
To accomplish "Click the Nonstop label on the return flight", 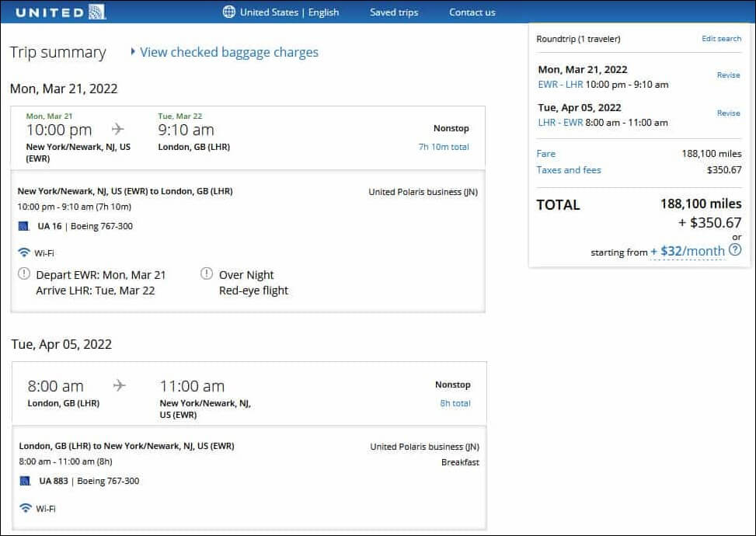I will [x=453, y=385].
